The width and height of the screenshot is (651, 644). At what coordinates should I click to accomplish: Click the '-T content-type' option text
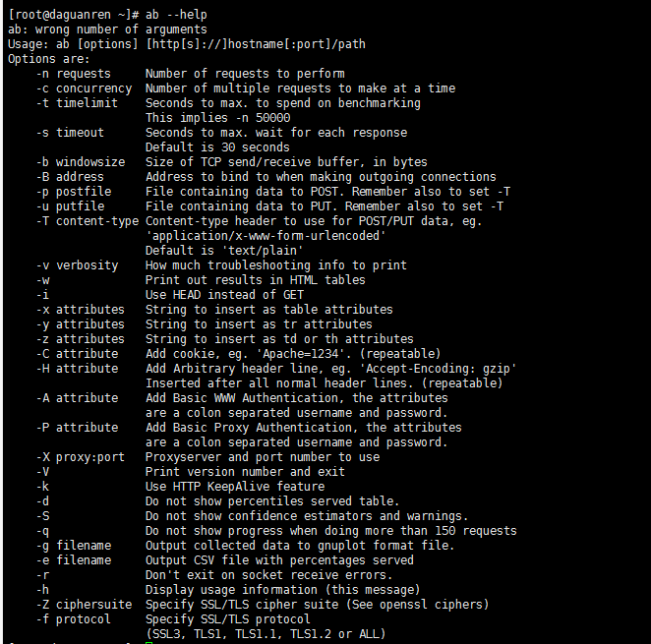(88, 221)
